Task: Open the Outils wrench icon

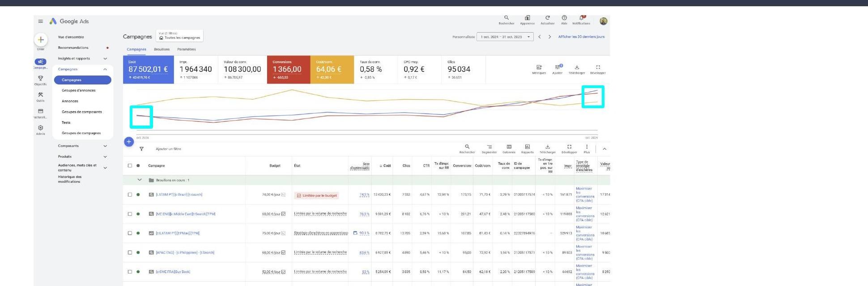Action: click(x=41, y=95)
